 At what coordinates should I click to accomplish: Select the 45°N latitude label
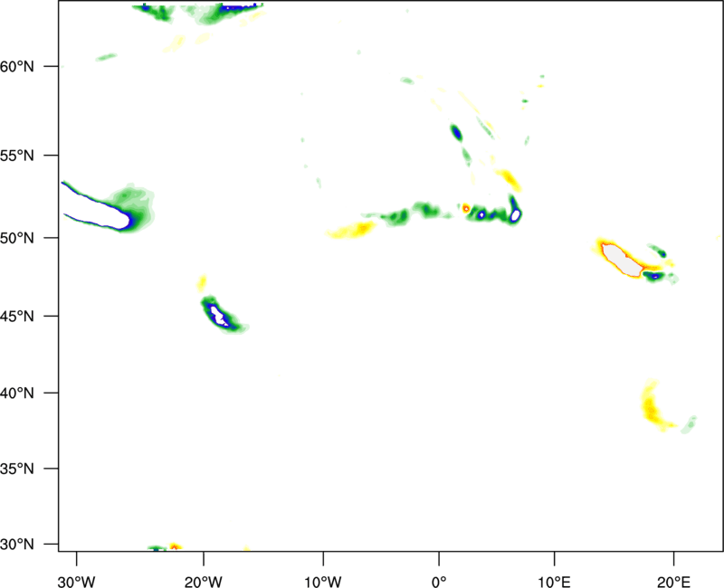pos(17,316)
